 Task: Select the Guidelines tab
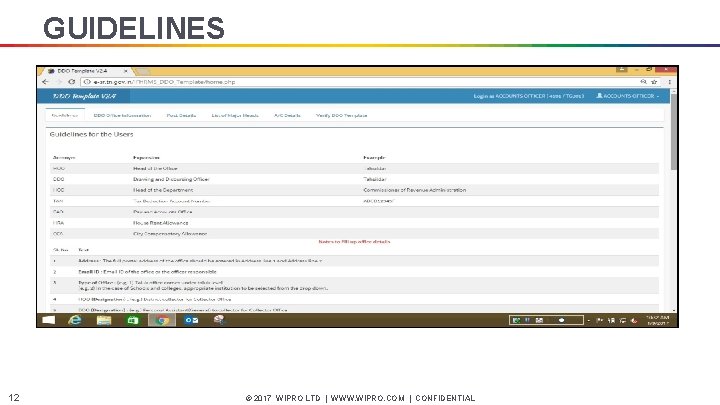click(x=65, y=115)
